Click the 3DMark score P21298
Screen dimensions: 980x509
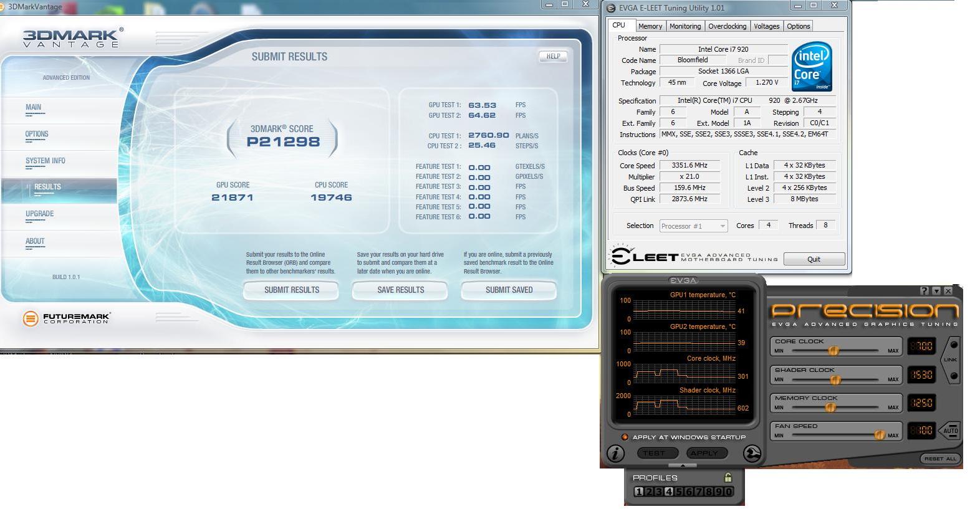(x=283, y=141)
